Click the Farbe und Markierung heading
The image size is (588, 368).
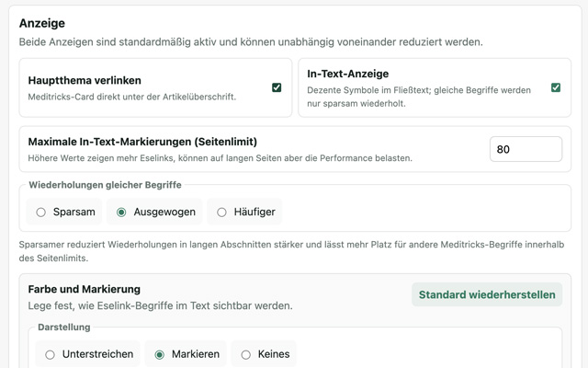(x=85, y=289)
